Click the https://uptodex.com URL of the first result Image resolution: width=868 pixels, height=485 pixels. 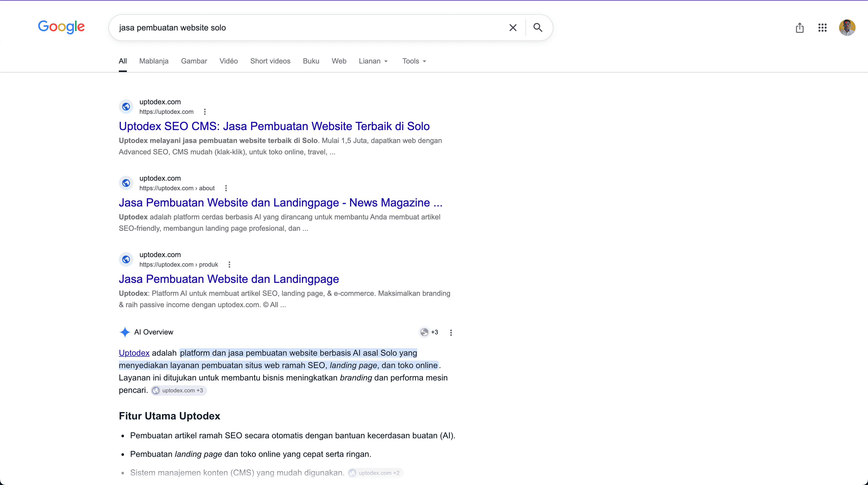[x=166, y=112]
